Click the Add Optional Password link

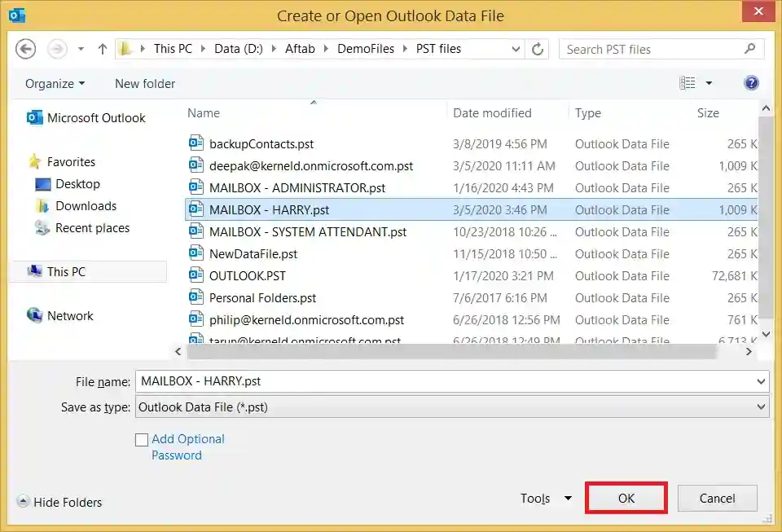tap(188, 446)
